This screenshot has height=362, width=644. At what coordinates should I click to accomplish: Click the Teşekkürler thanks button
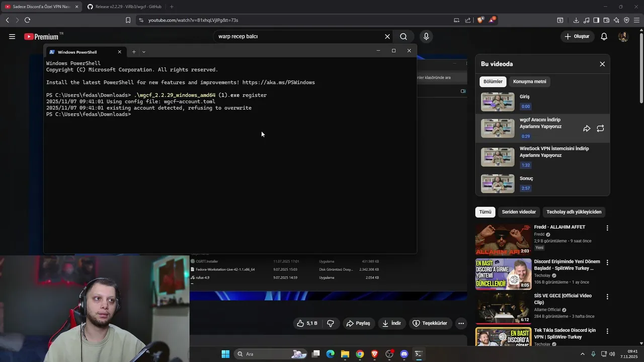430,323
